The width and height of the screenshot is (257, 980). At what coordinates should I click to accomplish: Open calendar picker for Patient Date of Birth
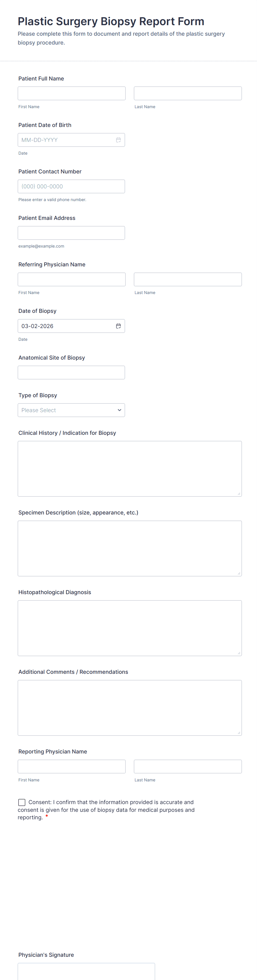coord(118,140)
